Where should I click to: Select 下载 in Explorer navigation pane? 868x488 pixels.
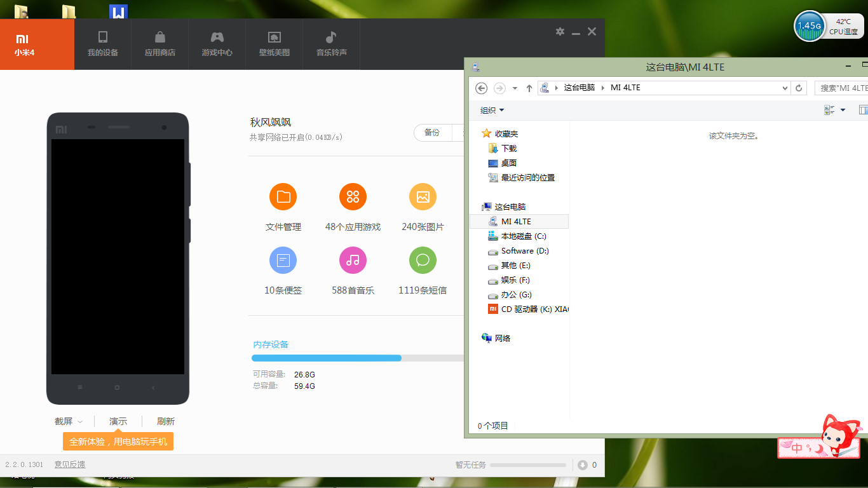509,148
